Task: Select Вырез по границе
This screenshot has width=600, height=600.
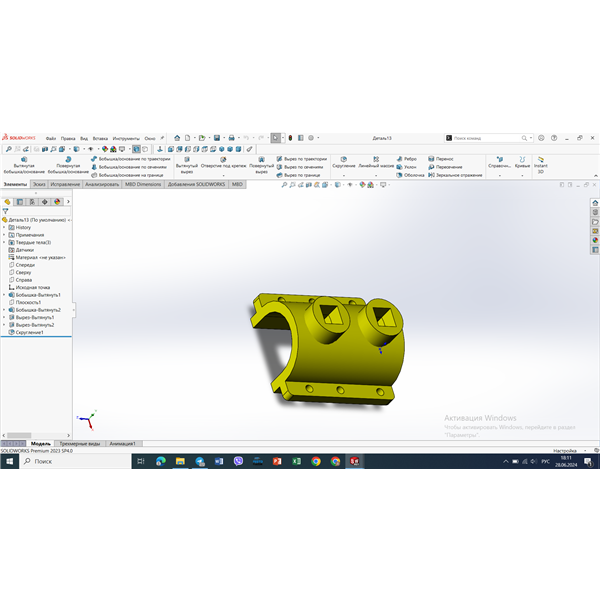Action: [x=298, y=175]
